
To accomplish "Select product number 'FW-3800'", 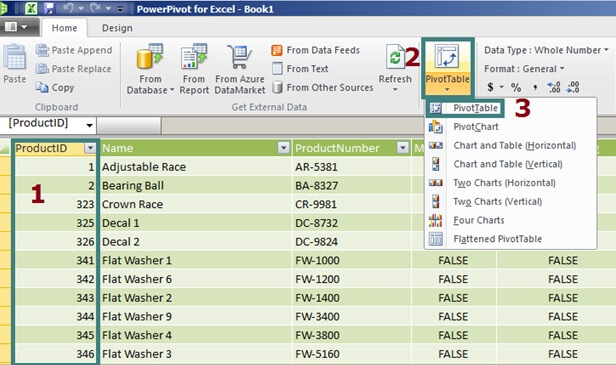I will 352,335.
